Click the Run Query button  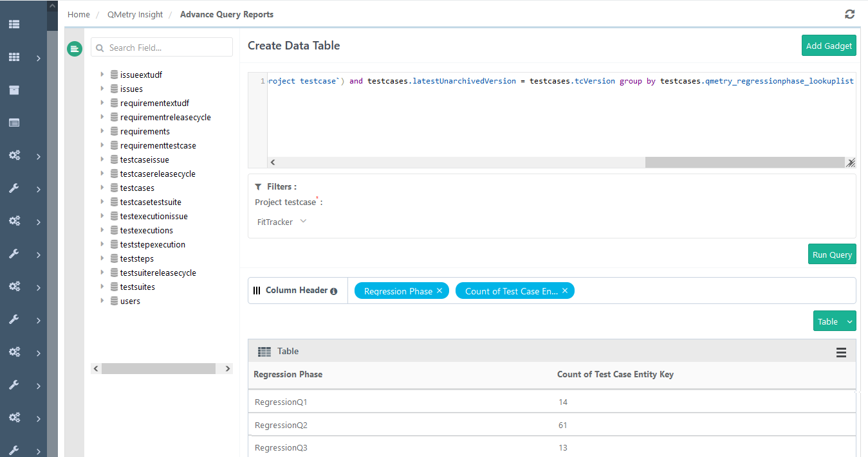[x=832, y=255]
